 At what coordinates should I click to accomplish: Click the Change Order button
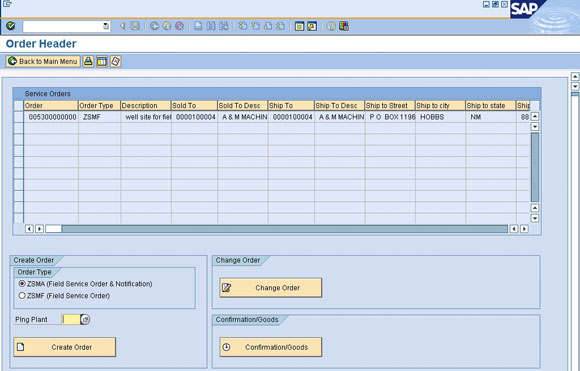271,288
